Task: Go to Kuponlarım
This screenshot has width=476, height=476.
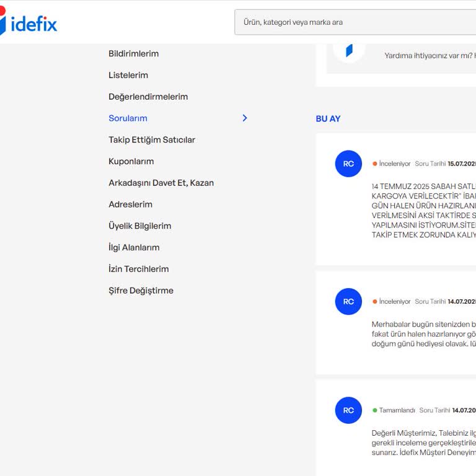Action: coord(131,162)
